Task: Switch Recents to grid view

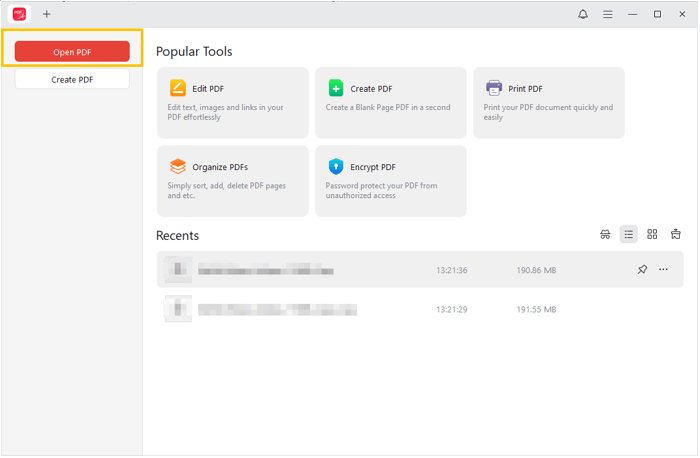Action: coord(652,234)
